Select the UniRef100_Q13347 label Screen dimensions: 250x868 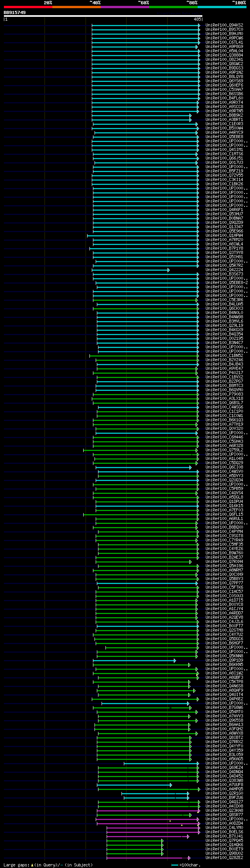[x=224, y=227]
